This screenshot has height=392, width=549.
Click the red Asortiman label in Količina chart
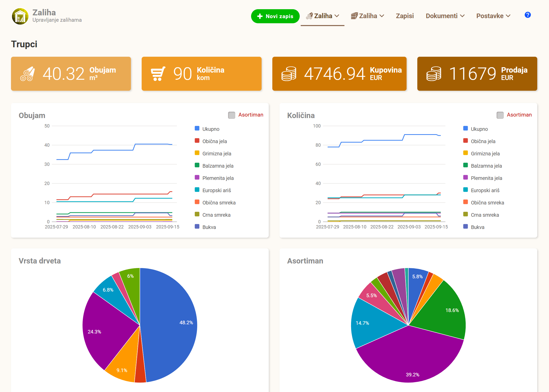[519, 115]
